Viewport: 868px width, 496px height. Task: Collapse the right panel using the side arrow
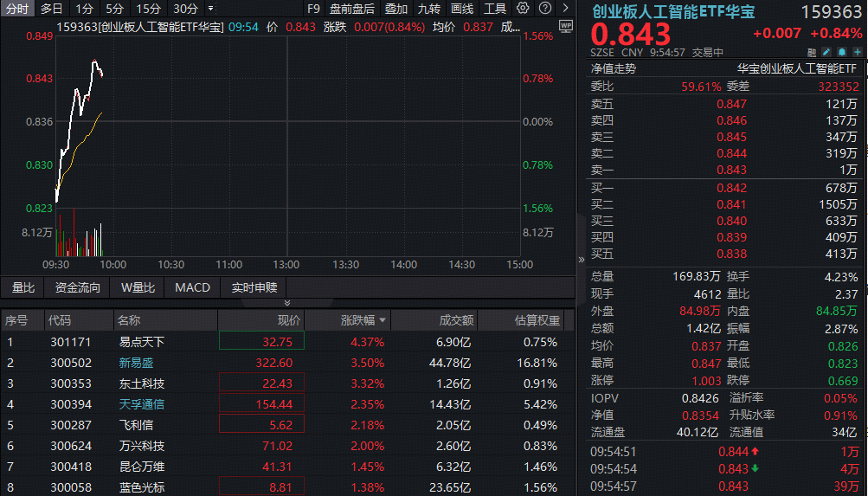pos(581,259)
